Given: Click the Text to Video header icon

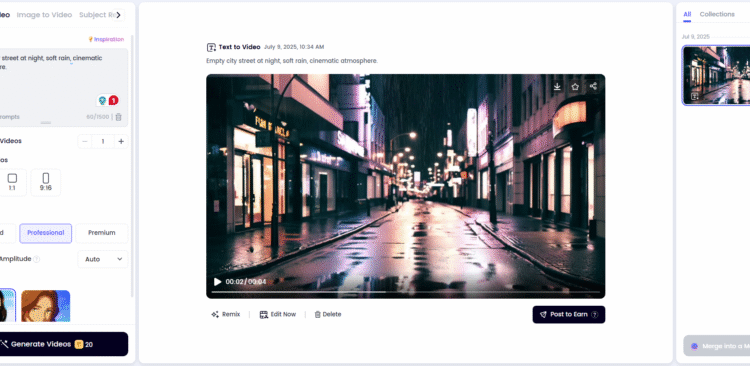Looking at the screenshot, I should [x=211, y=47].
